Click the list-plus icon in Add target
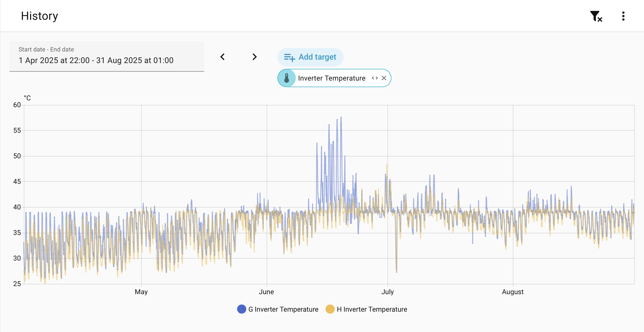This screenshot has height=332, width=644. click(x=289, y=57)
